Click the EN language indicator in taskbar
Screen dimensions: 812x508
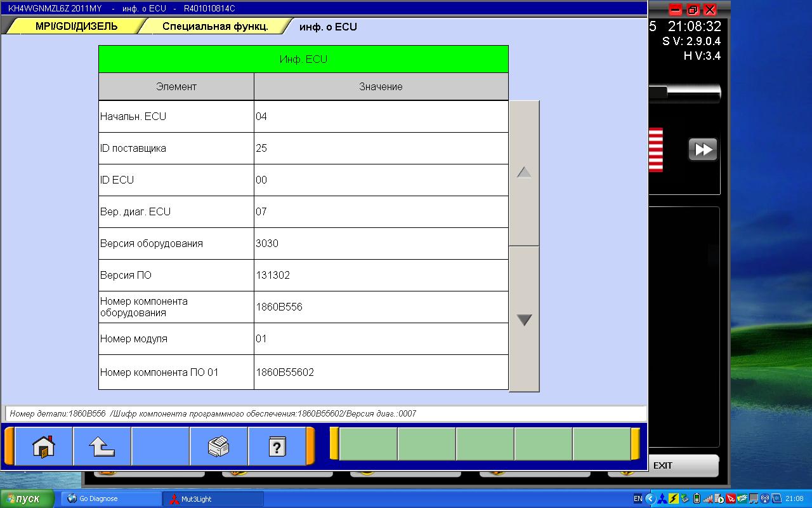[638, 498]
